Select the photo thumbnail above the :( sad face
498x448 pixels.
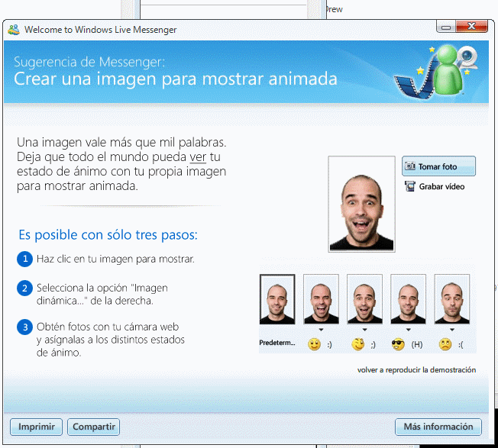point(452,299)
